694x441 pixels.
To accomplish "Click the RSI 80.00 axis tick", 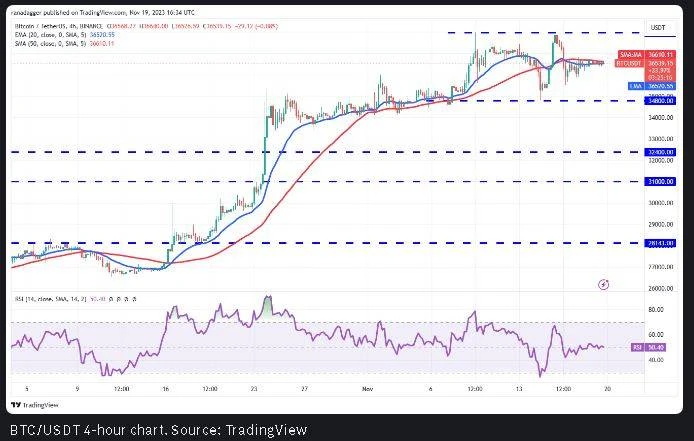I will (x=656, y=309).
